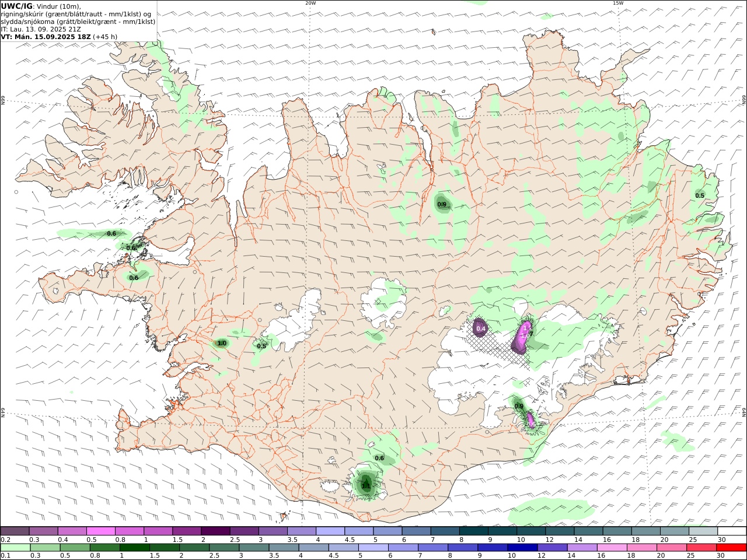Click the 15W longitude label
The image size is (747, 560).
[x=618, y=3]
